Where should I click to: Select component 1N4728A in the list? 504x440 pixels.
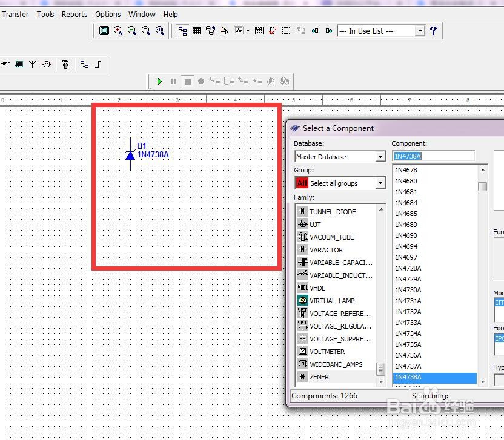pyautogui.click(x=435, y=268)
